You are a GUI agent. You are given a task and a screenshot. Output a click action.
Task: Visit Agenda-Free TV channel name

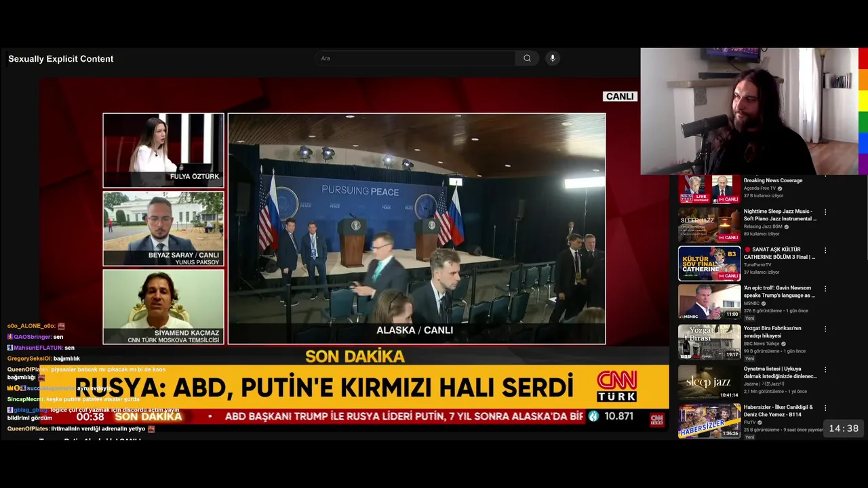click(x=759, y=188)
